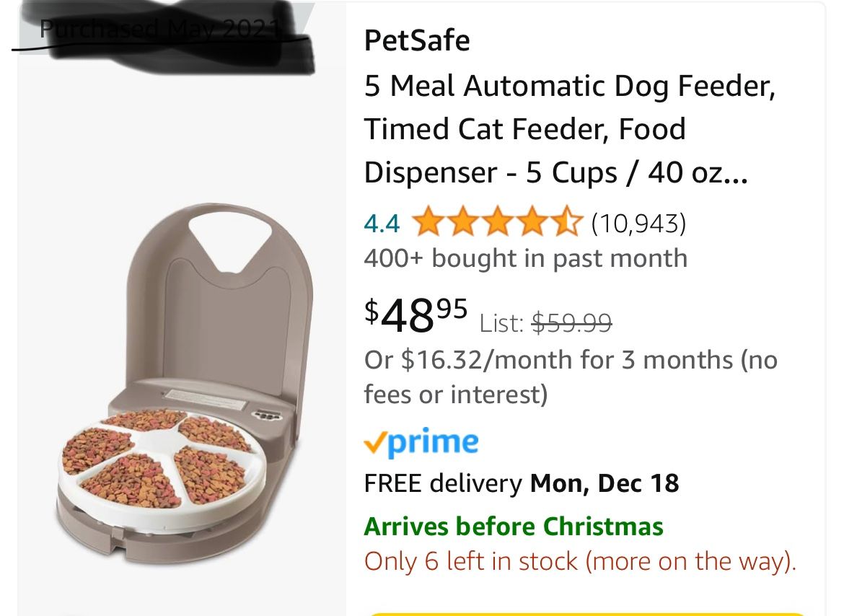Click the Arrives before Christmas text
This screenshot has width=844, height=616.
514,527
